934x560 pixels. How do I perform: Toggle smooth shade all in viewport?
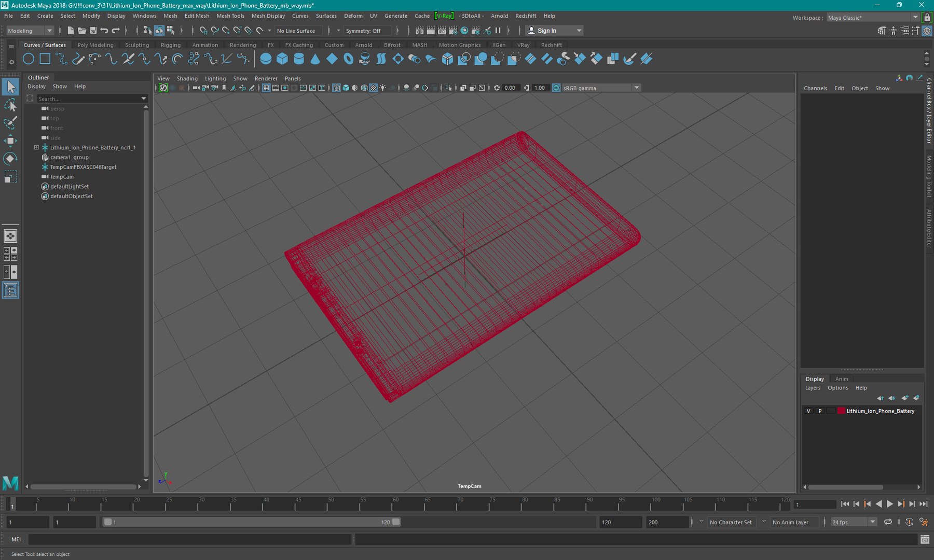coord(346,88)
